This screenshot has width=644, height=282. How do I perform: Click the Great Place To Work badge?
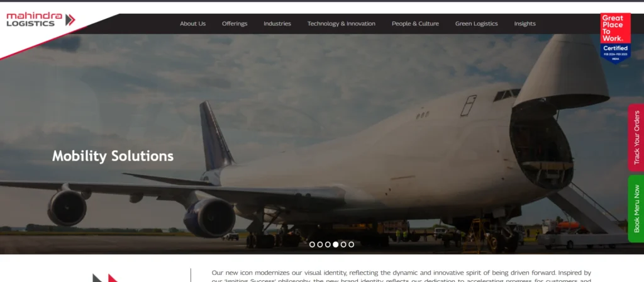[x=615, y=38]
